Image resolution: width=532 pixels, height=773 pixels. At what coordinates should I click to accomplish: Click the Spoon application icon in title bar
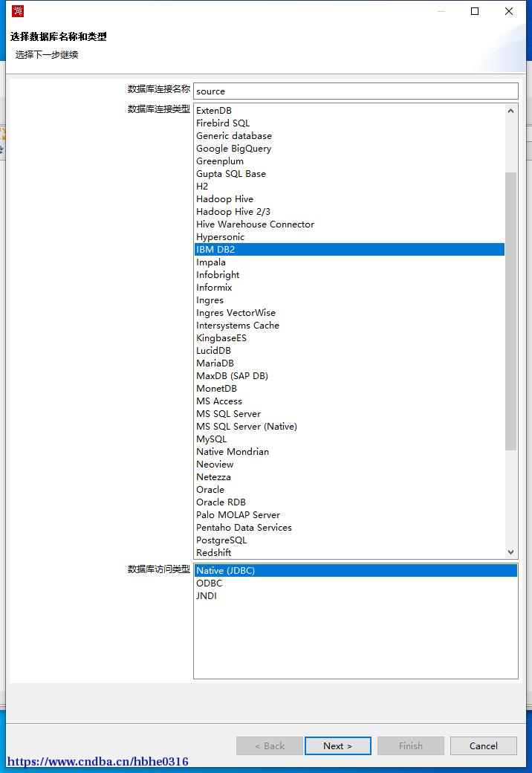[18, 11]
